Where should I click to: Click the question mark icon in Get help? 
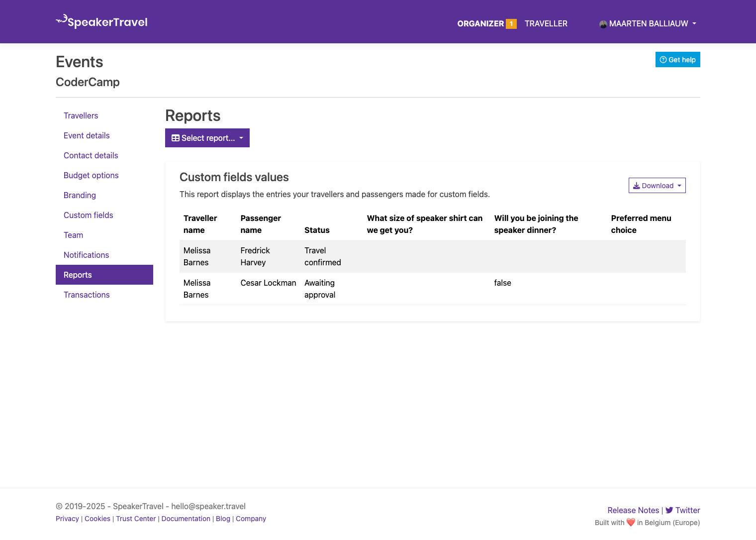pos(663,59)
